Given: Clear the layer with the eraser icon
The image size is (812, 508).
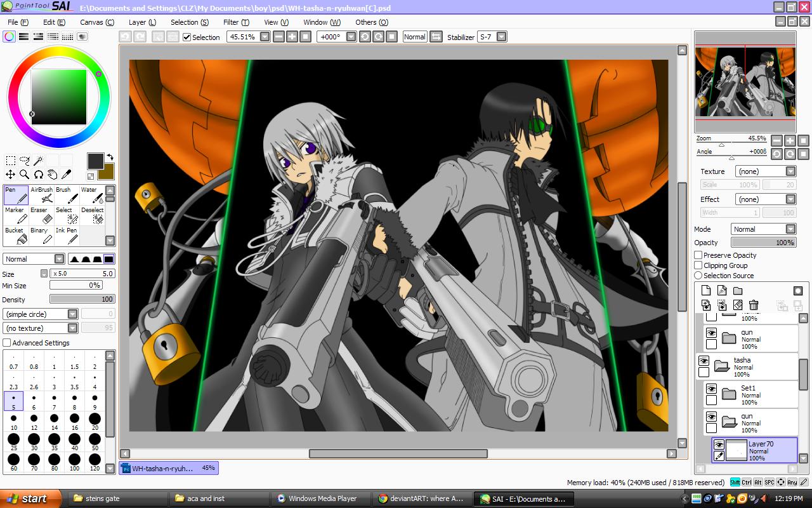Looking at the screenshot, I should click(x=738, y=305).
